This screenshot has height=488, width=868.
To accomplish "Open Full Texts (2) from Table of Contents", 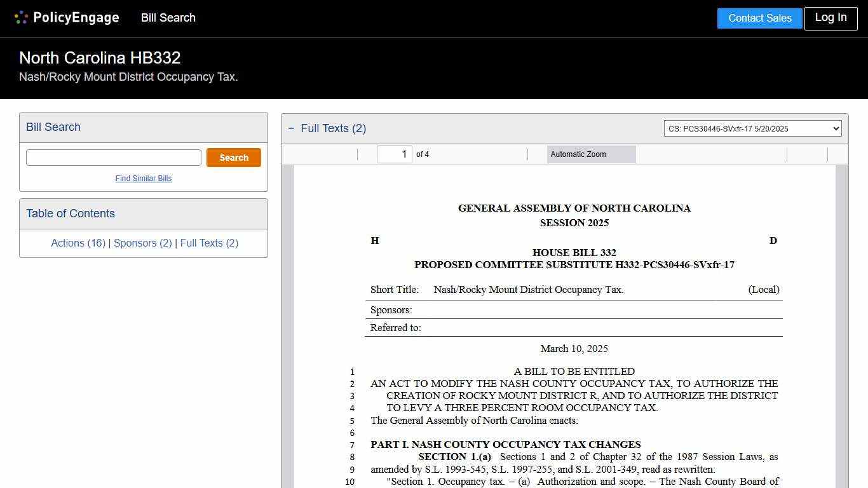I will click(x=209, y=243).
